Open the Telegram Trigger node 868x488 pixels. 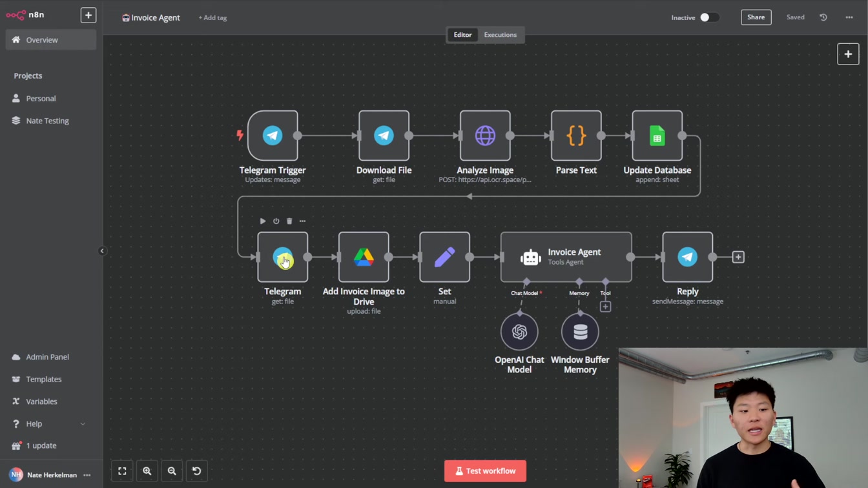tap(273, 136)
